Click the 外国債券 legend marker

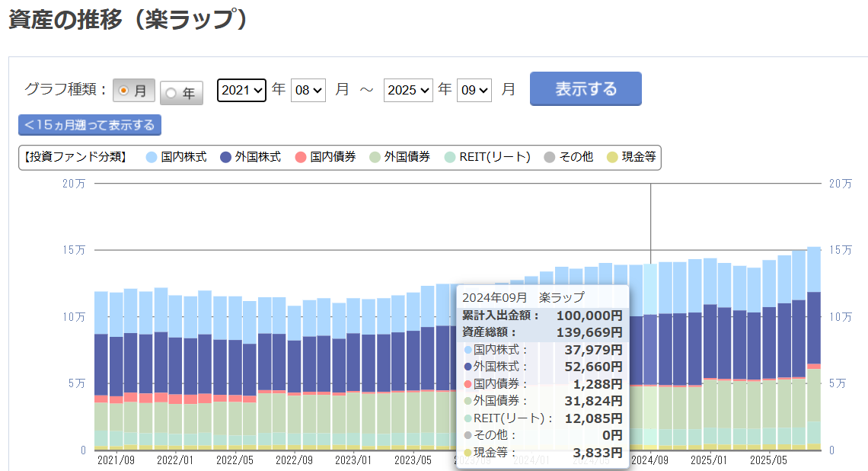pyautogui.click(x=375, y=157)
